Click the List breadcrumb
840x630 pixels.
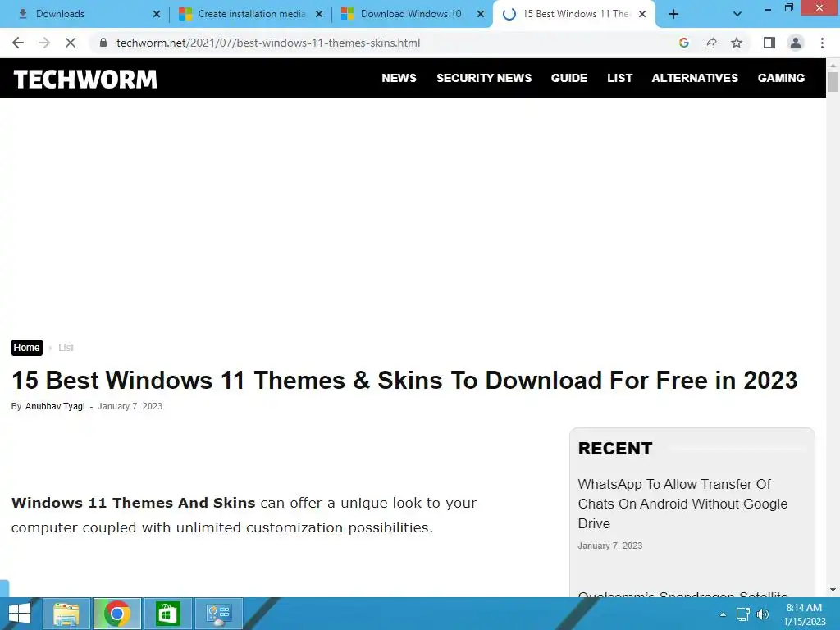pos(66,348)
